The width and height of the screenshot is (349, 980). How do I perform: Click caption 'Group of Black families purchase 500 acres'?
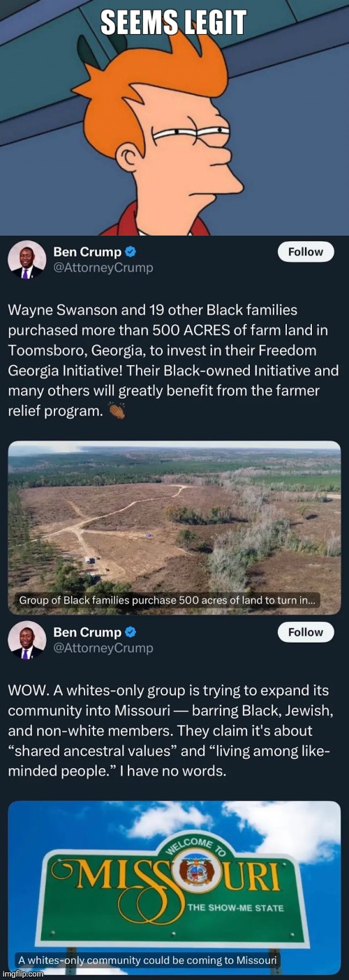click(168, 600)
